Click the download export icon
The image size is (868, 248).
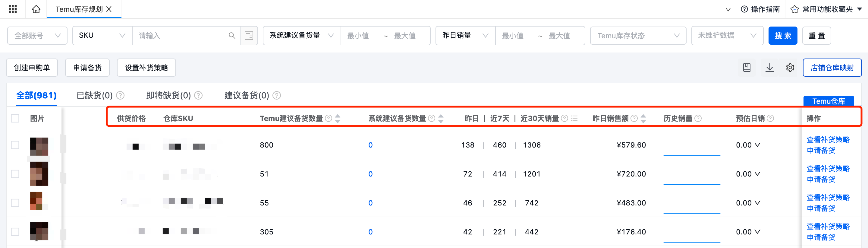click(x=770, y=68)
